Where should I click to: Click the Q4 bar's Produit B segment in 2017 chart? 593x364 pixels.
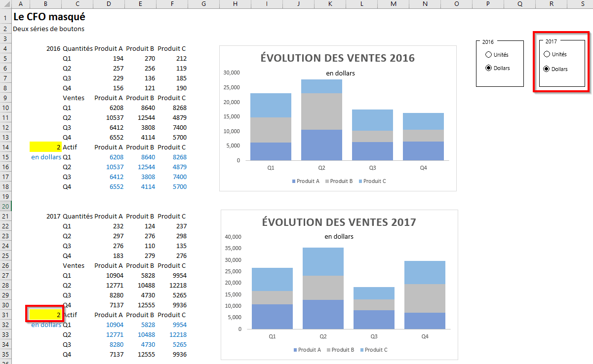425,298
